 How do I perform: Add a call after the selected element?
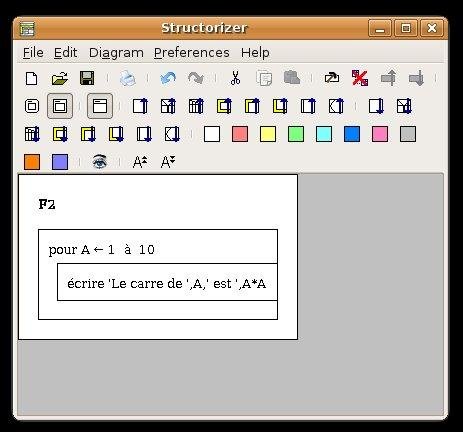click(x=144, y=134)
